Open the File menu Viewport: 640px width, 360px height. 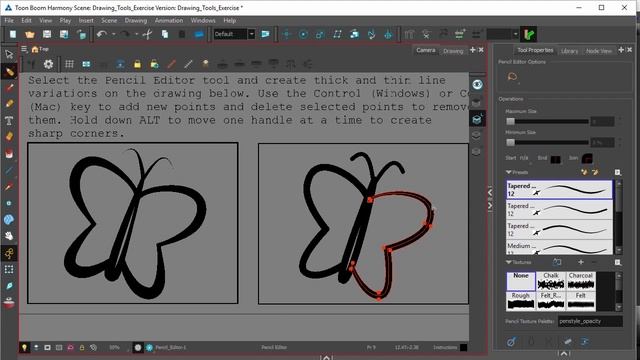coord(9,20)
